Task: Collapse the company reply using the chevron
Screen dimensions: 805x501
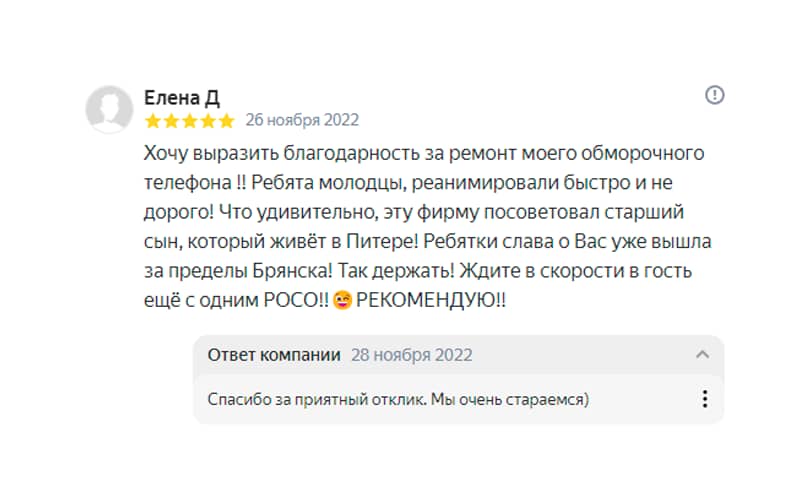Action: 702,355
